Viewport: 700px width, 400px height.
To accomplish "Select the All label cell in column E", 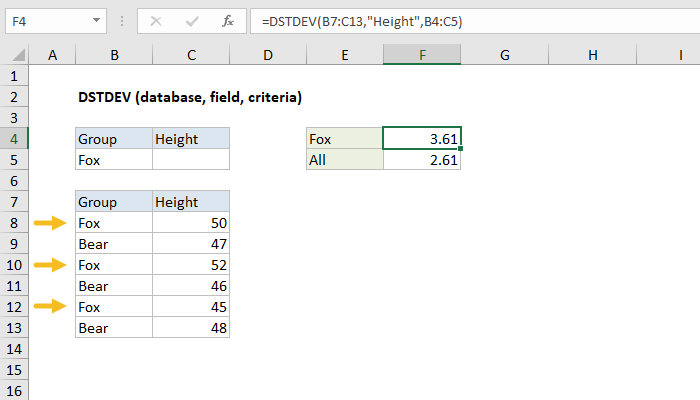I will tap(345, 159).
